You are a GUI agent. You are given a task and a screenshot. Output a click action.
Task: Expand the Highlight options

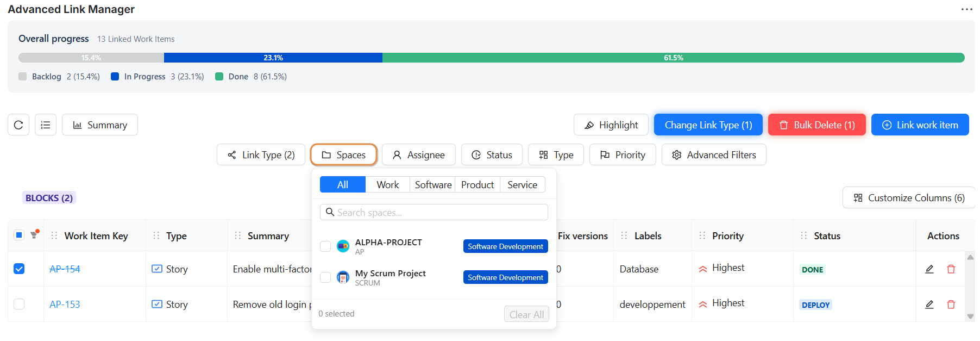tap(611, 125)
